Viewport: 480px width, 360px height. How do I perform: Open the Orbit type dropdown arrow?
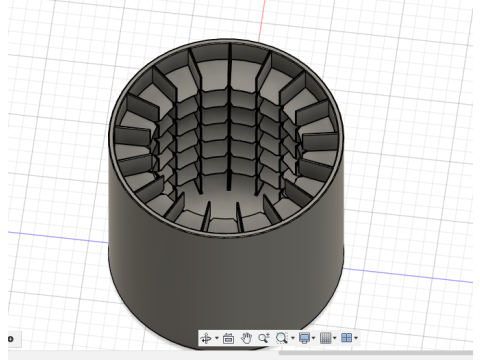click(x=217, y=338)
